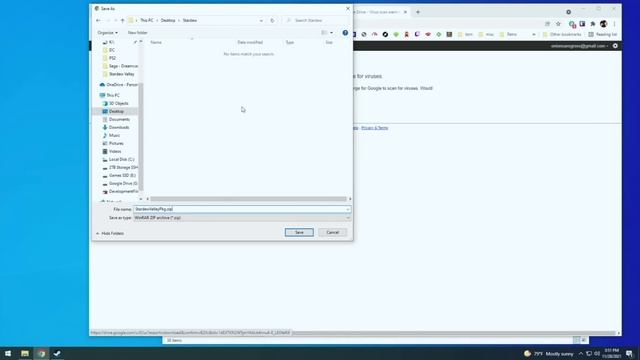Open the Chrome three-dot menu
The image size is (640, 360).
pos(614,24)
